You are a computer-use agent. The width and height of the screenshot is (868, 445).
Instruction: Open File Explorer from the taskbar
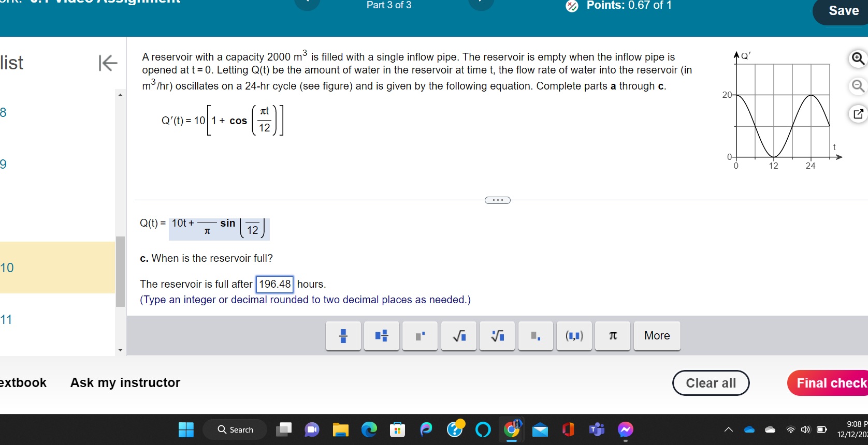[340, 429]
